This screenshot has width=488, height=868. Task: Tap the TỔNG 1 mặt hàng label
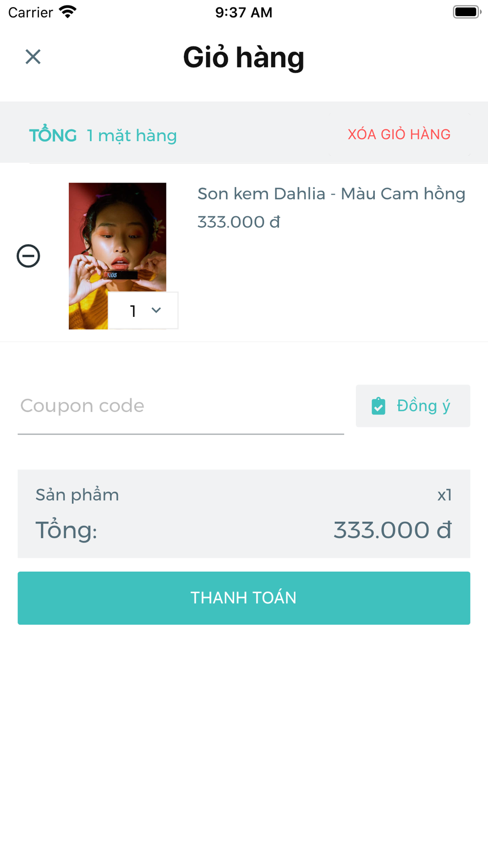103,135
